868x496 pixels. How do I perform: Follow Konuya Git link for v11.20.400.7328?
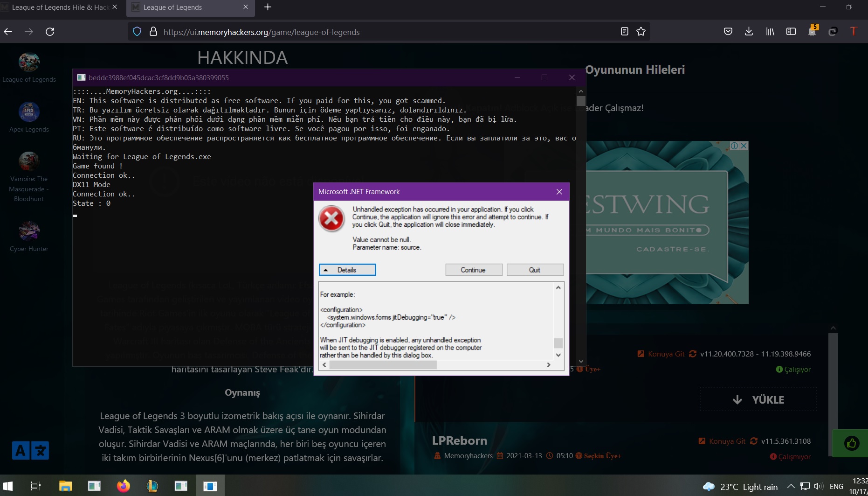(x=661, y=354)
